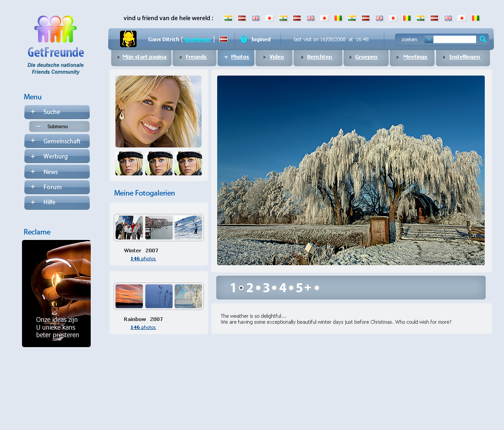Switch to the Meetings tab

pyautogui.click(x=415, y=57)
